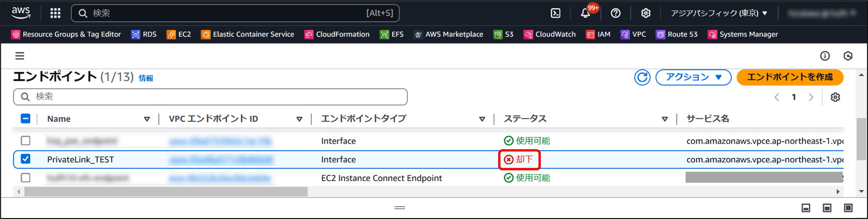868x219 pixels.
Task: Click the 却下 status cell
Action: (519, 159)
